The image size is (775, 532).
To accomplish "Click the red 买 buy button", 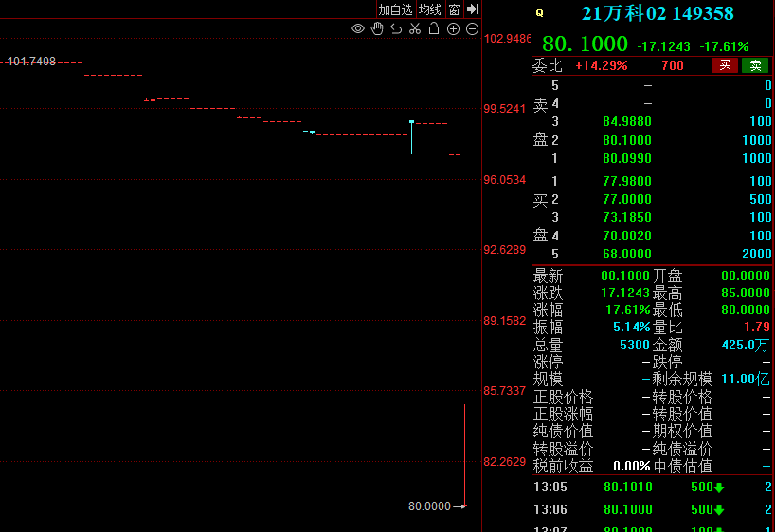I will pos(725,65).
